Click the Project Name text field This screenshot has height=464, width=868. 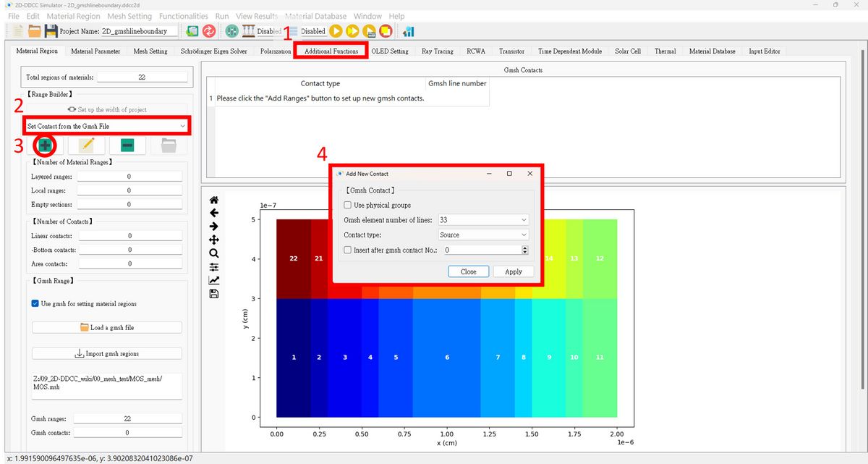(x=139, y=31)
